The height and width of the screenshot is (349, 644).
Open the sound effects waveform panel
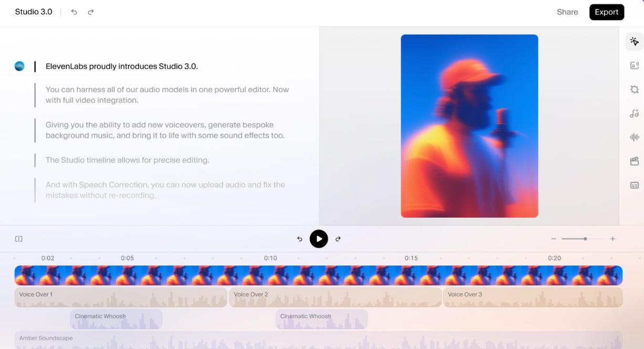[x=635, y=137]
